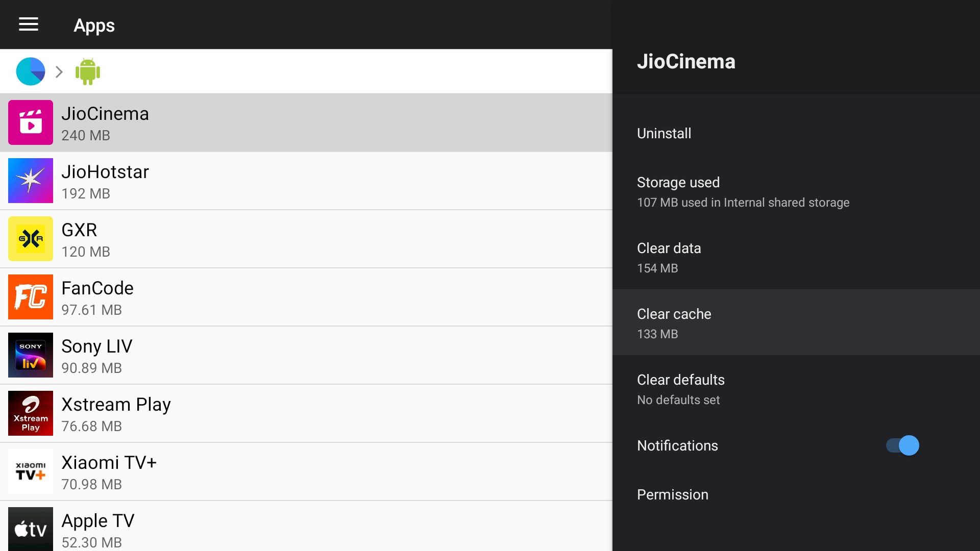Click the Apps title
The width and height of the screenshot is (980, 551).
tap(94, 26)
